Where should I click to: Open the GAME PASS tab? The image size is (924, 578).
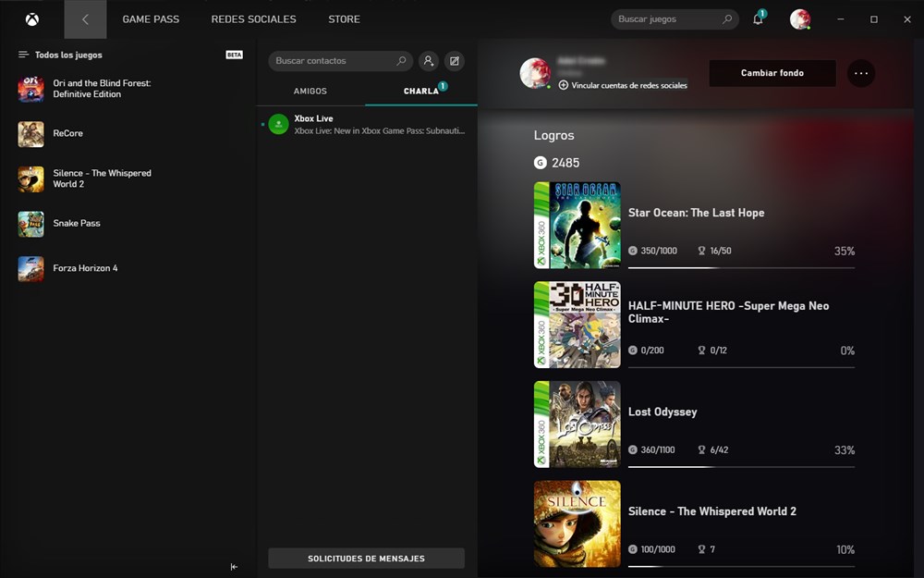pos(151,19)
